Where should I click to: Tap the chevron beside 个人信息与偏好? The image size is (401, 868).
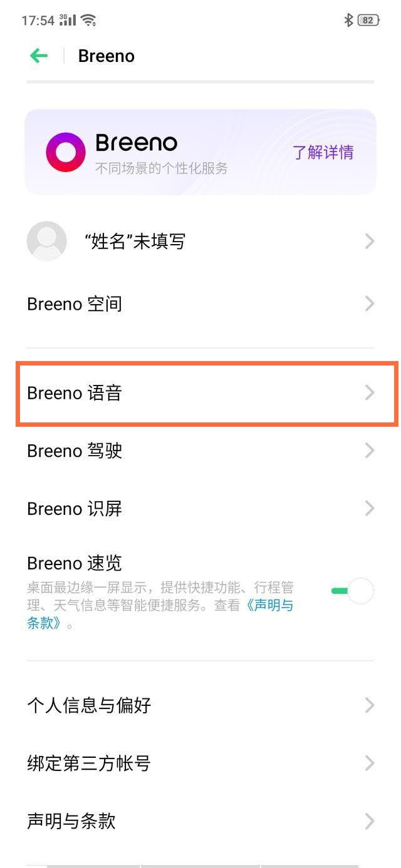tap(370, 705)
